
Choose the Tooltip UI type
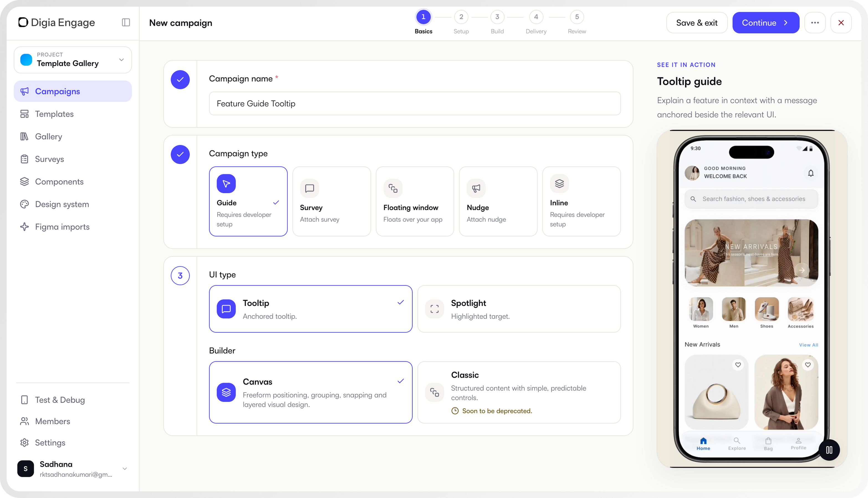tap(311, 309)
